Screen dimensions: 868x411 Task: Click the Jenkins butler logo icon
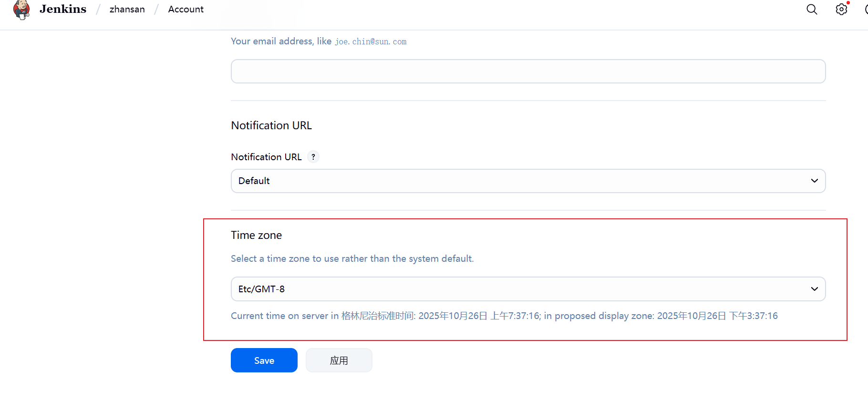(x=21, y=10)
